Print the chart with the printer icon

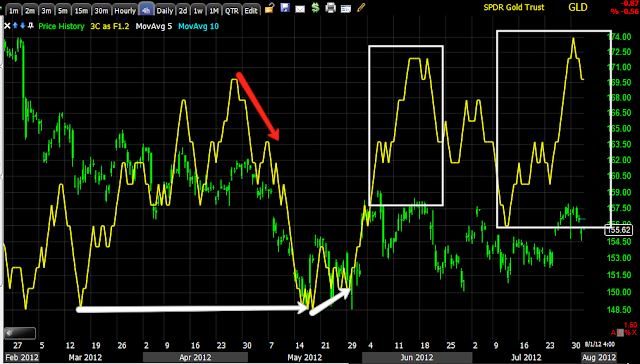coord(331,8)
